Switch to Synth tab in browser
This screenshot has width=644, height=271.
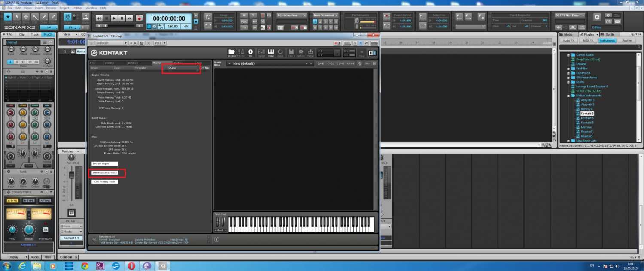click(609, 34)
